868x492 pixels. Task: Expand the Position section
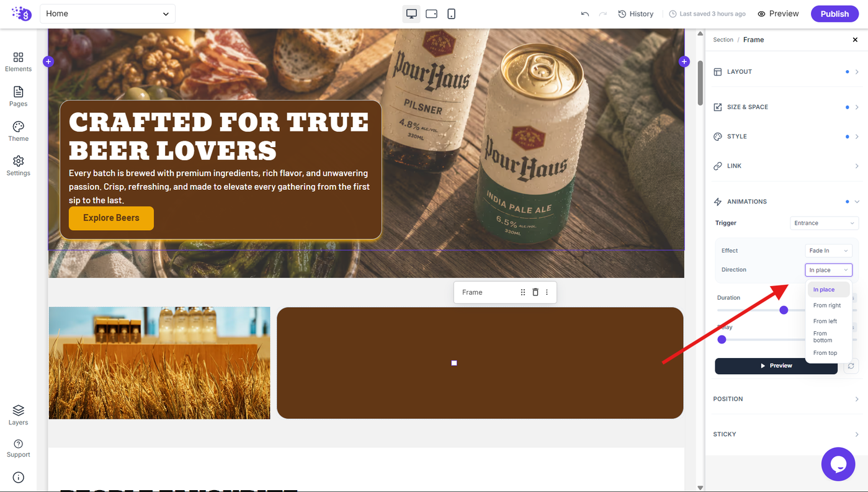point(785,399)
